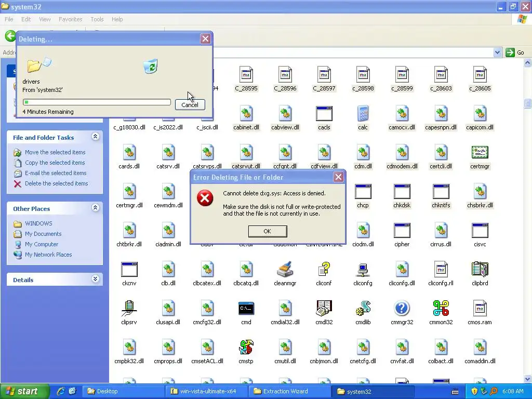Select the cliconfg network computer icon
532x399 pixels.
coord(363,270)
